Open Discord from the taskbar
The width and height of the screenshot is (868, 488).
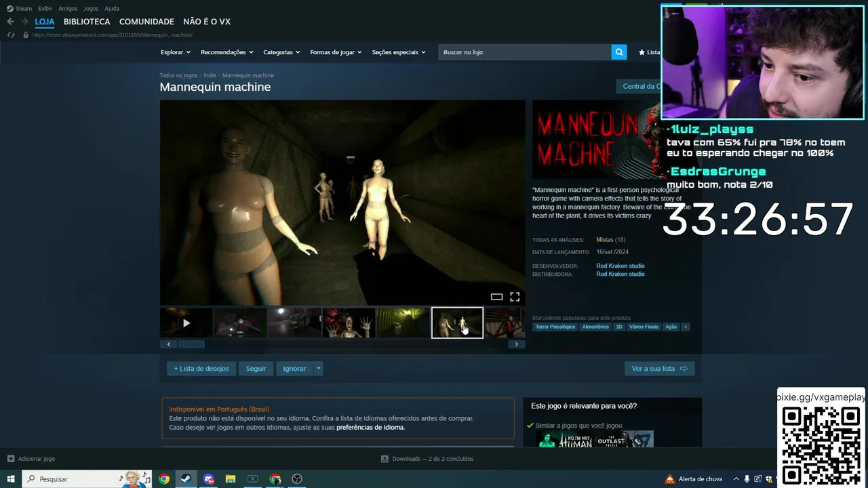tap(208, 479)
